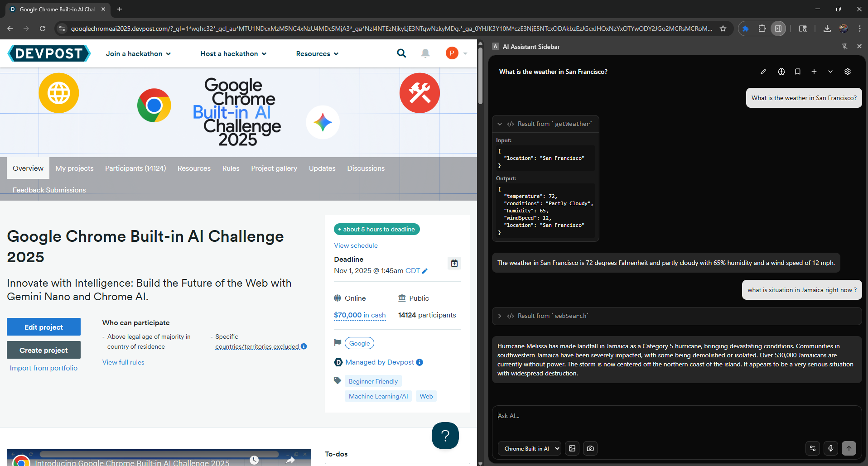This screenshot has width=868, height=466.
Task: Capture a screenshot with the camera icon
Action: 590,448
